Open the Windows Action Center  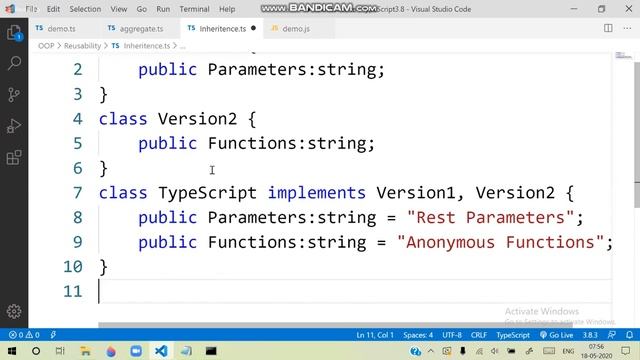(625, 351)
